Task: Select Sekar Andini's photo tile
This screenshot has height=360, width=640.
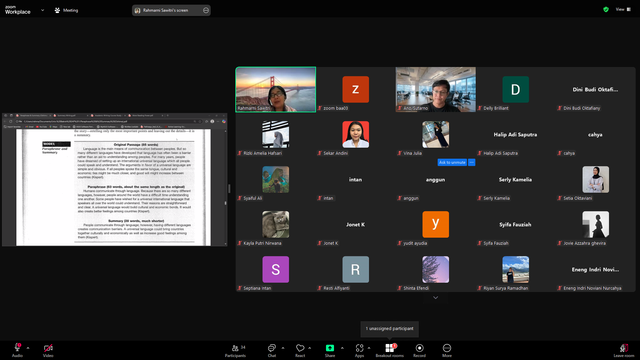Action: tap(356, 135)
